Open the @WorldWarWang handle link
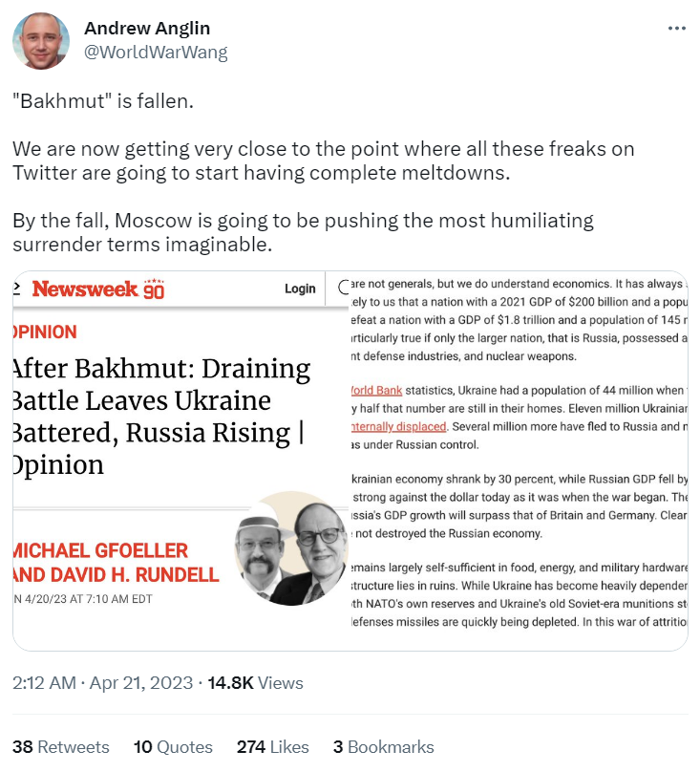The height and width of the screenshot is (772, 700). 156,53
